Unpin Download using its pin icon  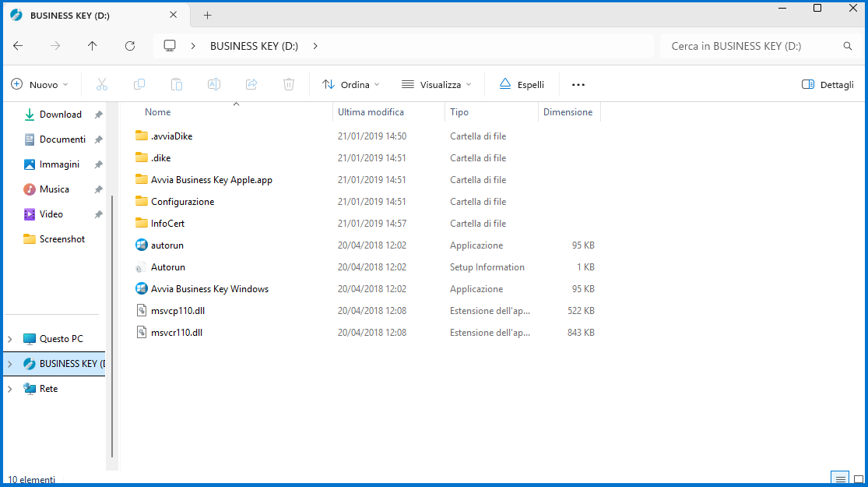point(99,115)
